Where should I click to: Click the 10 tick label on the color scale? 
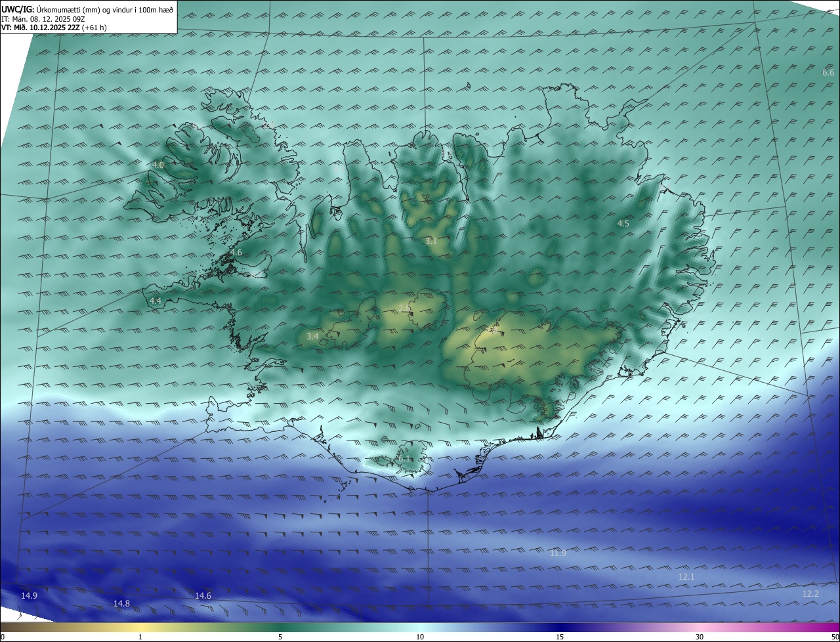[x=420, y=637]
